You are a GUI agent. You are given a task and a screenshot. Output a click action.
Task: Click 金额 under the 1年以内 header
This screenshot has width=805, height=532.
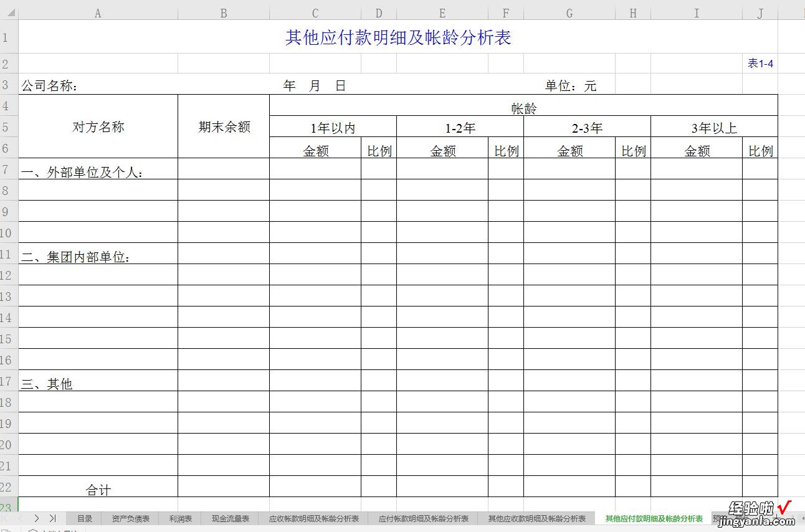[x=315, y=148]
